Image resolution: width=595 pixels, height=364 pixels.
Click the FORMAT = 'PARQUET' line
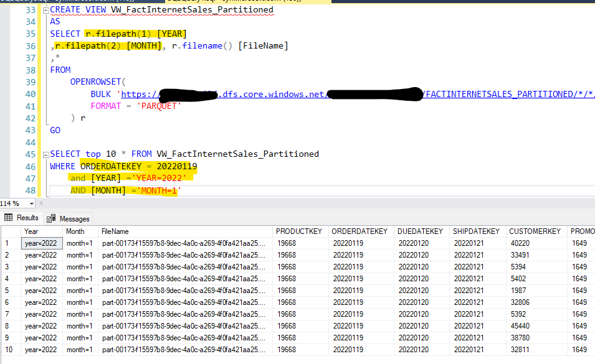tap(136, 106)
